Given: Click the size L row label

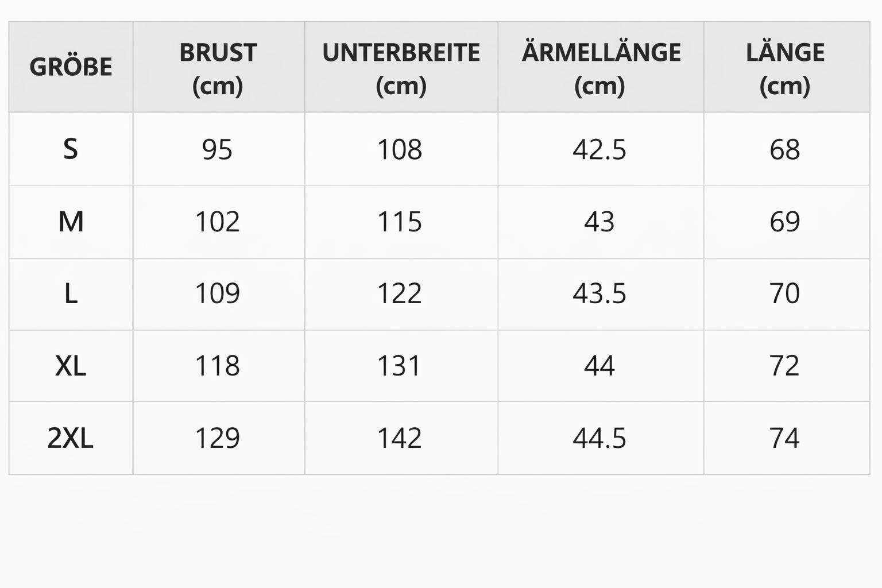Looking at the screenshot, I should coord(71,294).
